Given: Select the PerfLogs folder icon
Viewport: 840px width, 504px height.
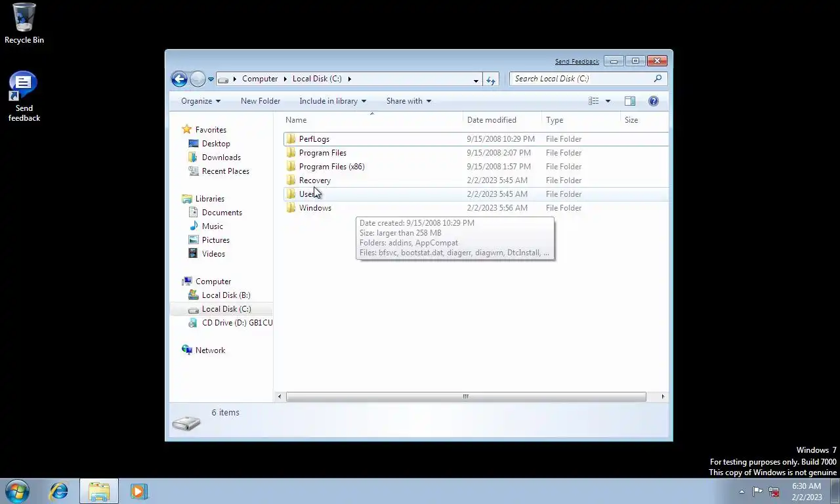Looking at the screenshot, I should coord(291,139).
